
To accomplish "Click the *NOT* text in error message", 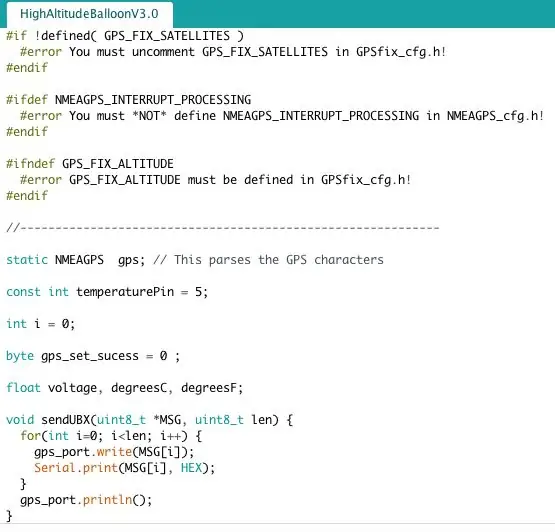I will (149, 116).
